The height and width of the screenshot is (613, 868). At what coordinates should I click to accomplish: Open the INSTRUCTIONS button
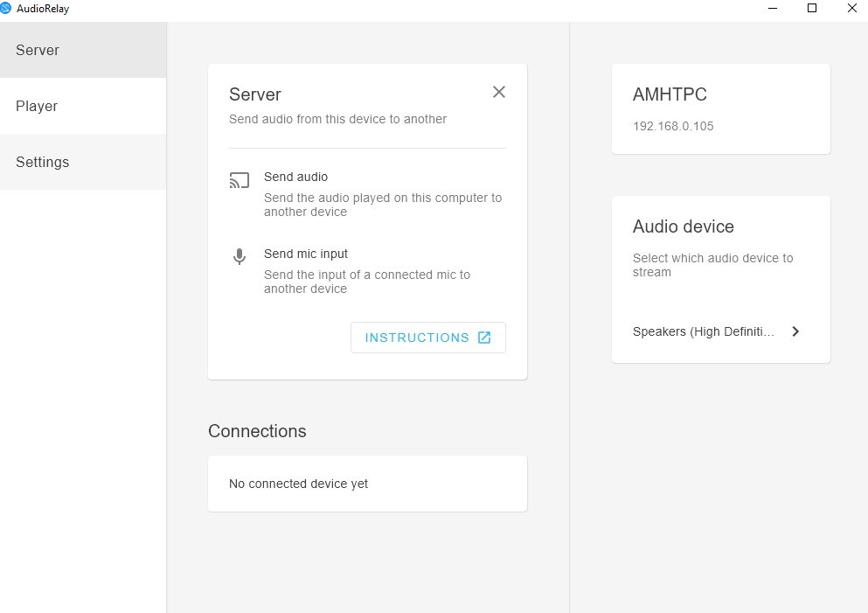pyautogui.click(x=418, y=338)
